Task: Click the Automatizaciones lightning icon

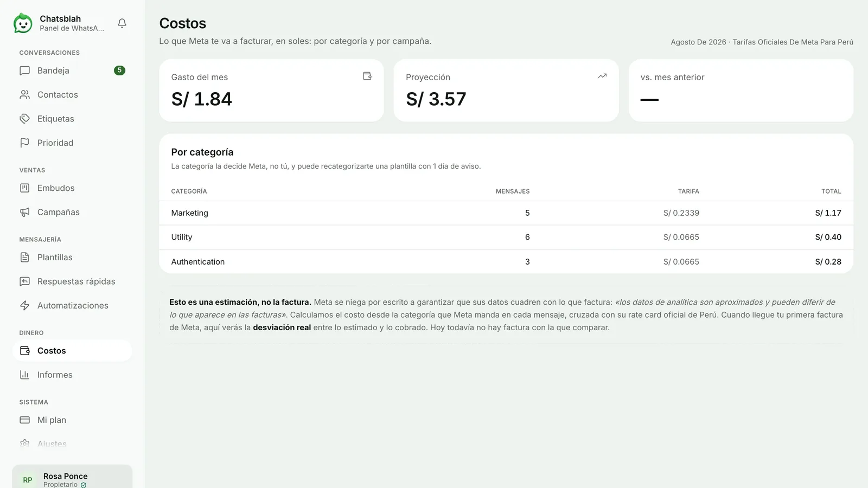Action: point(25,305)
